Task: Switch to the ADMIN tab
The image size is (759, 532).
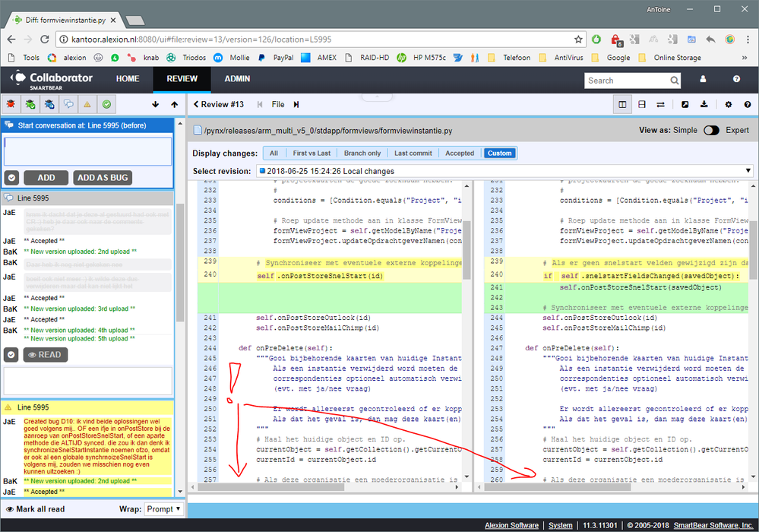Action: [236, 78]
